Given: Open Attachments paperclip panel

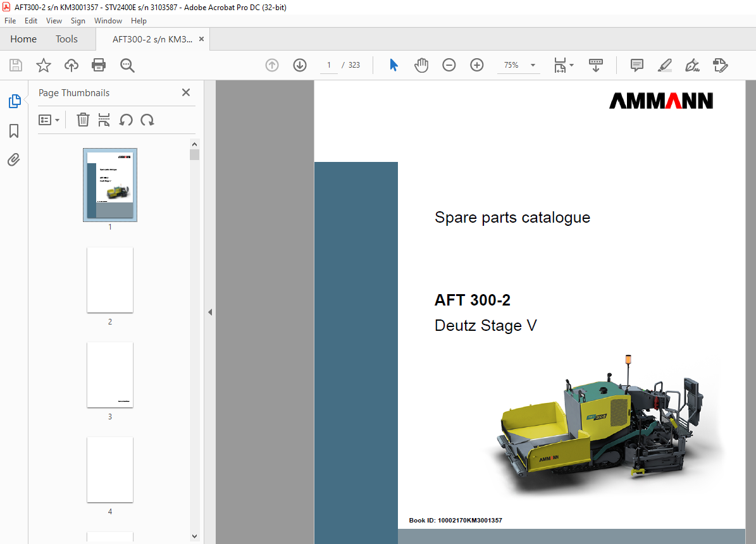Looking at the screenshot, I should 14,159.
